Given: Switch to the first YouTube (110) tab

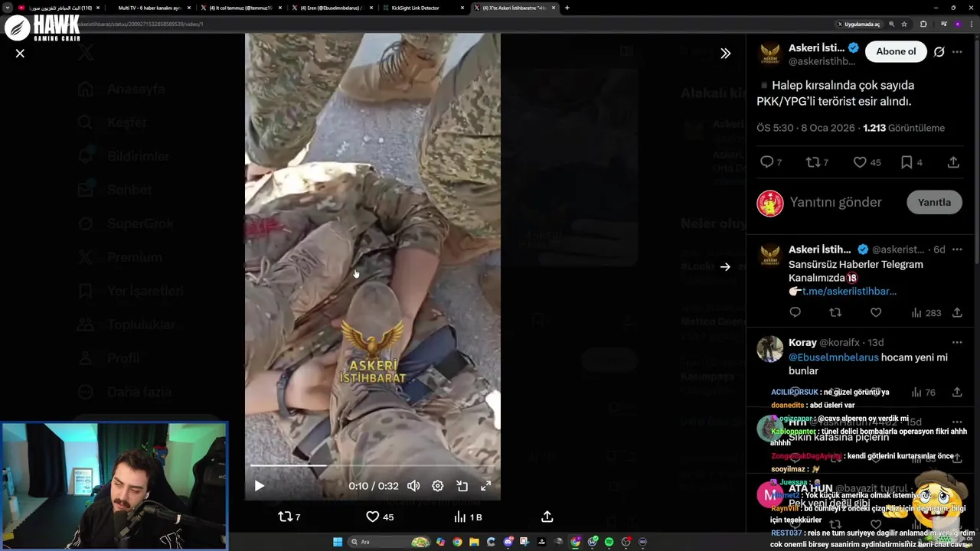Looking at the screenshot, I should tap(60, 8).
